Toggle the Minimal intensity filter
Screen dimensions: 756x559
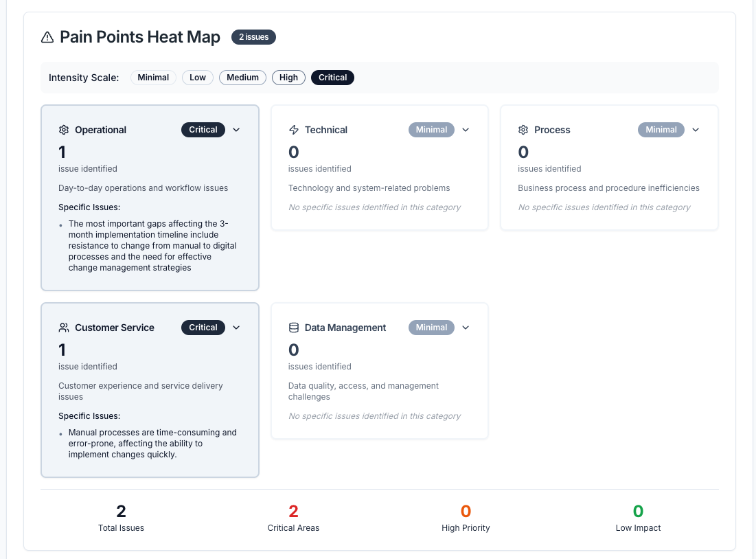[x=153, y=78]
